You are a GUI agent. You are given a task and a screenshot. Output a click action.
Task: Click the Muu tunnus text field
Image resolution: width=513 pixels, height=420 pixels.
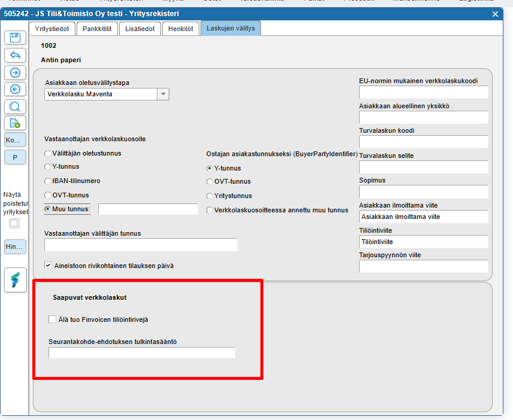(148, 209)
